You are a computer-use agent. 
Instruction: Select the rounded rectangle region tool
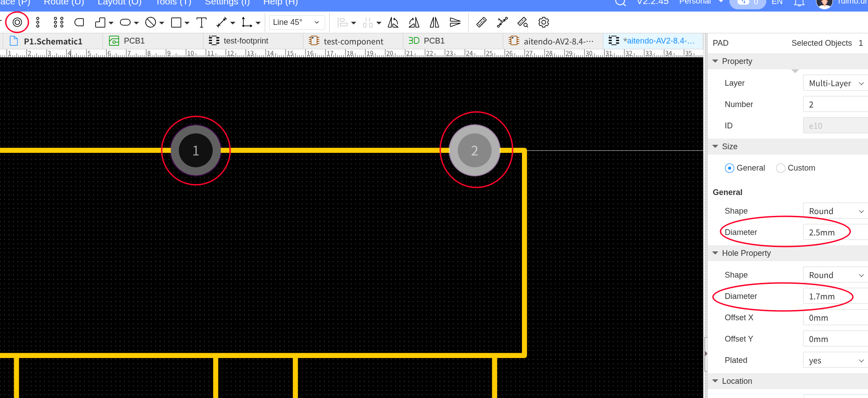[x=79, y=22]
